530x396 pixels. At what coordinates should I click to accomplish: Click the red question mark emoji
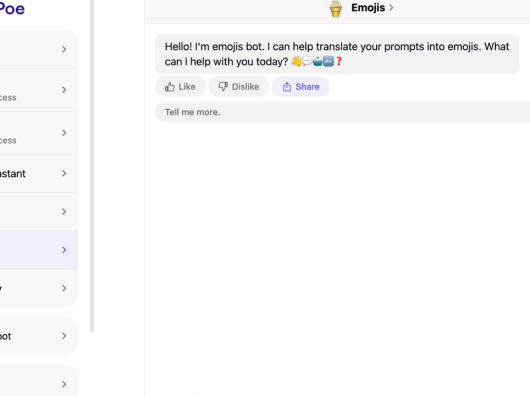tap(339, 61)
